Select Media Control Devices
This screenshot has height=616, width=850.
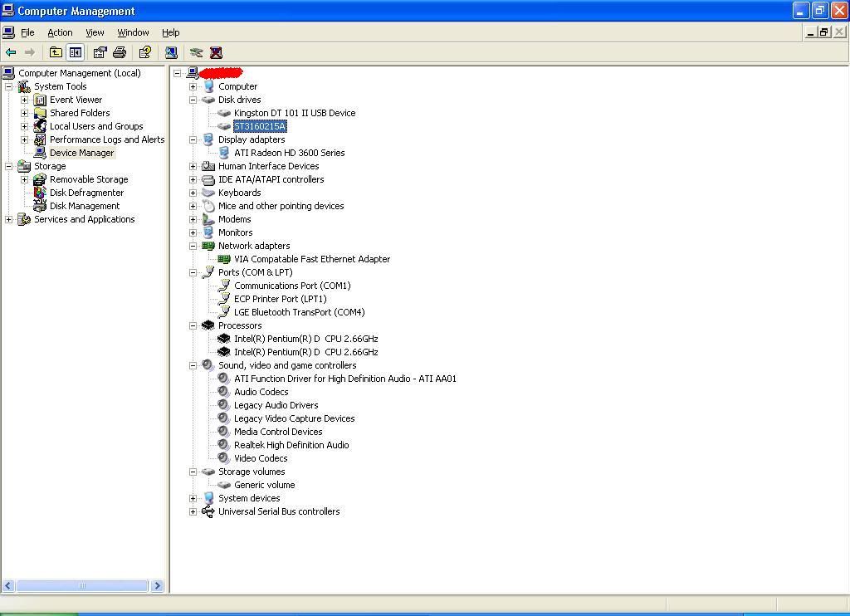(278, 432)
